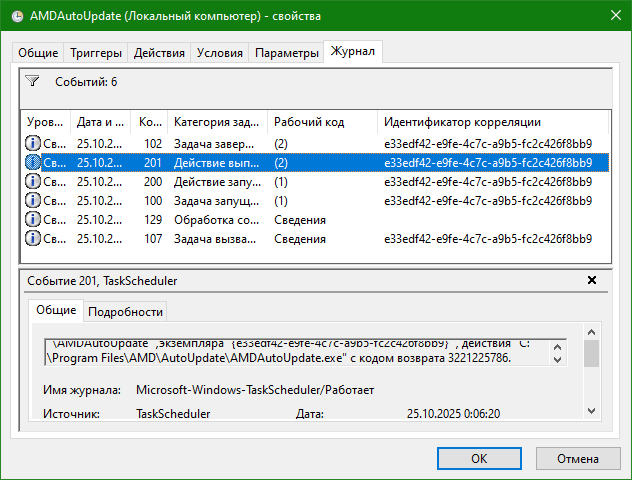This screenshot has height=480, width=632.
Task: Open the Подробности event tab
Action: click(125, 312)
